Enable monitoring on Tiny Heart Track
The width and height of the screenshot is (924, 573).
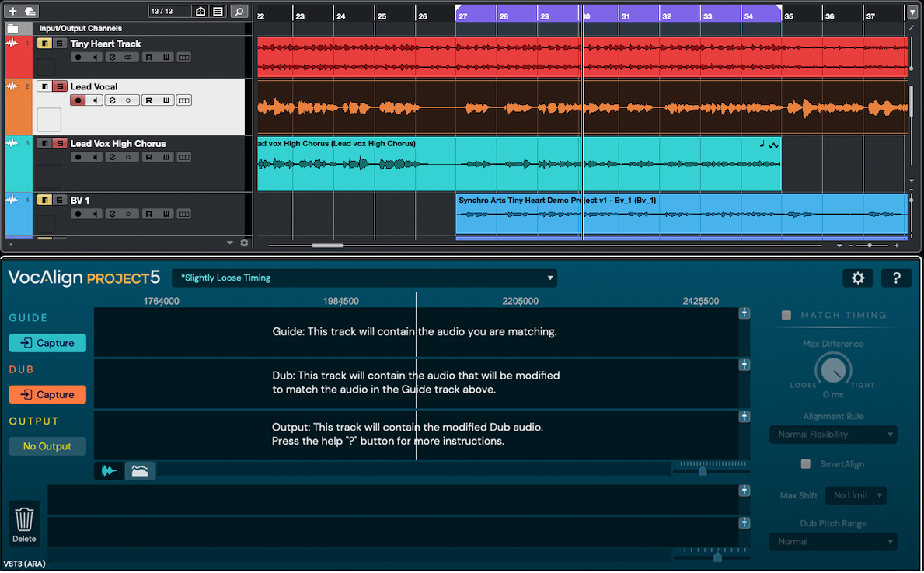95,58
